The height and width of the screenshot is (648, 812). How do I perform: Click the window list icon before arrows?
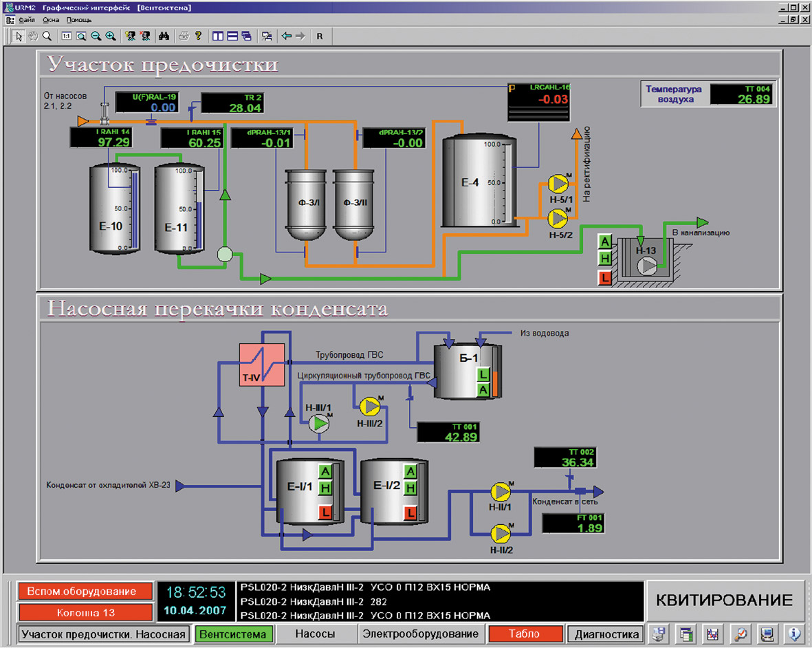click(x=267, y=36)
